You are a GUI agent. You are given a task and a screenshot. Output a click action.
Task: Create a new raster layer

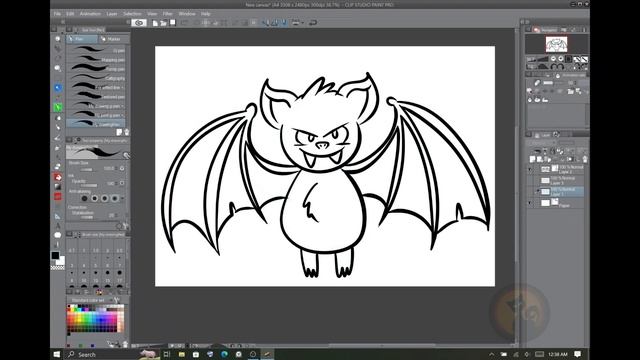coord(533,159)
